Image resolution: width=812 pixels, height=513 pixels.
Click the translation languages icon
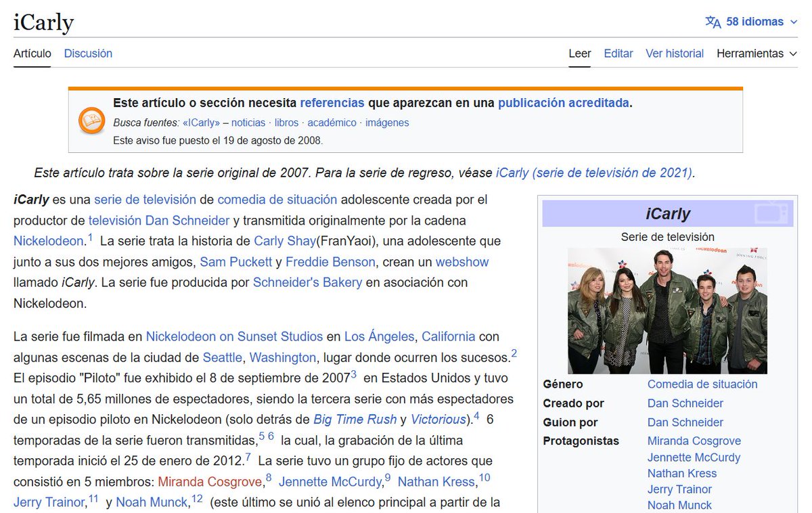pyautogui.click(x=713, y=22)
